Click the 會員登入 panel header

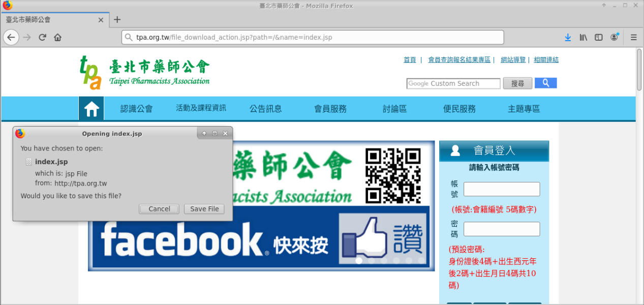click(x=494, y=151)
